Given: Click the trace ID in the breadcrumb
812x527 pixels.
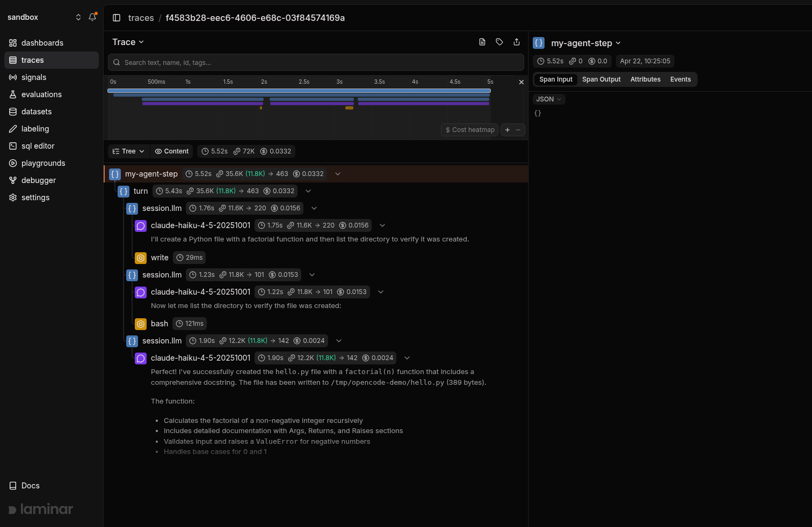Looking at the screenshot, I should [255, 18].
